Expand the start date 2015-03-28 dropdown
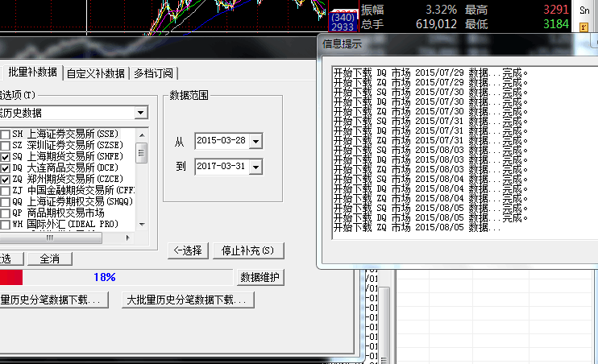 255,142
